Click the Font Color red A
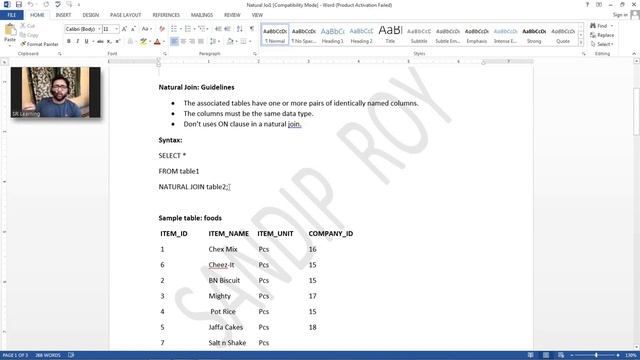Screen dimensions: 640x360 [x=158, y=41]
